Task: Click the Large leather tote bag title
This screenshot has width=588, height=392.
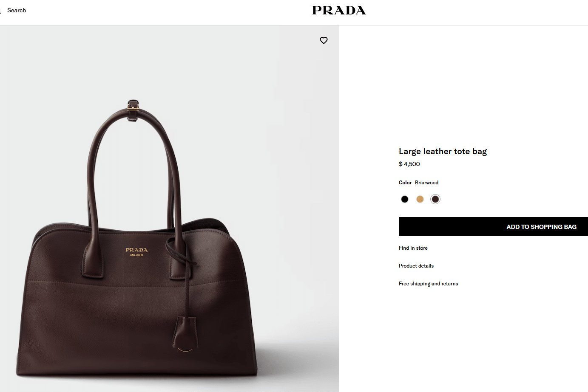Action: pyautogui.click(x=443, y=152)
